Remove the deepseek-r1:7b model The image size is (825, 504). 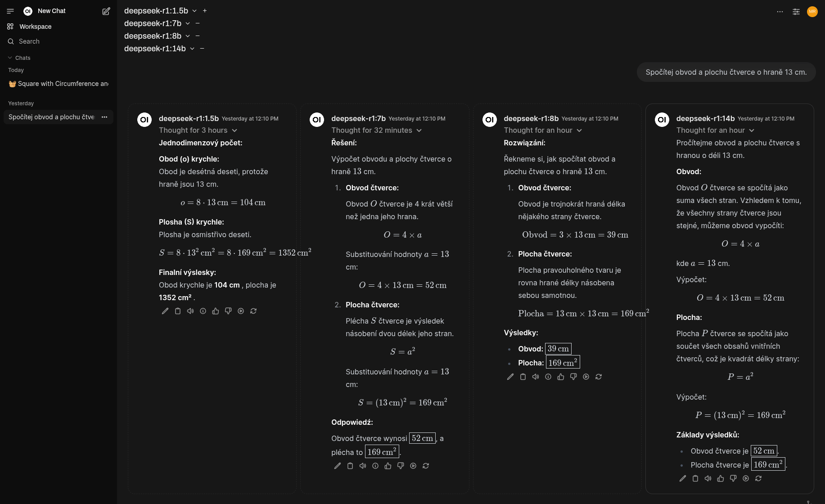click(198, 23)
